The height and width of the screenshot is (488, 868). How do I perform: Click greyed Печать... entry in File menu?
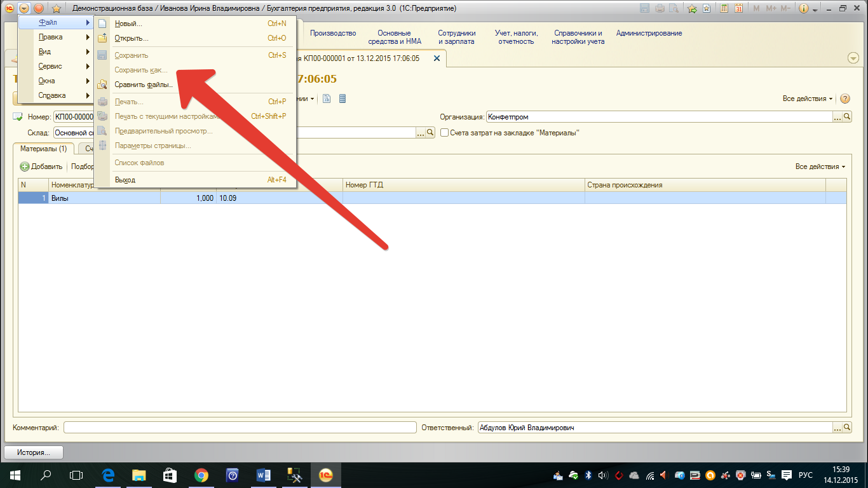pos(195,102)
